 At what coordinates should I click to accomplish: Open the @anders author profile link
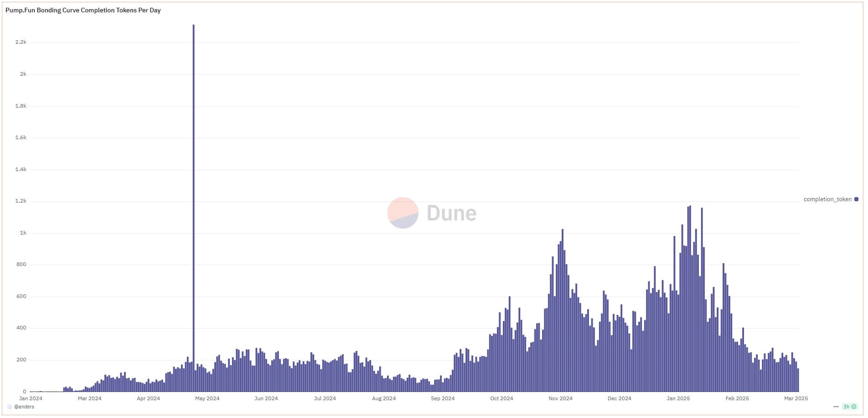(x=24, y=407)
